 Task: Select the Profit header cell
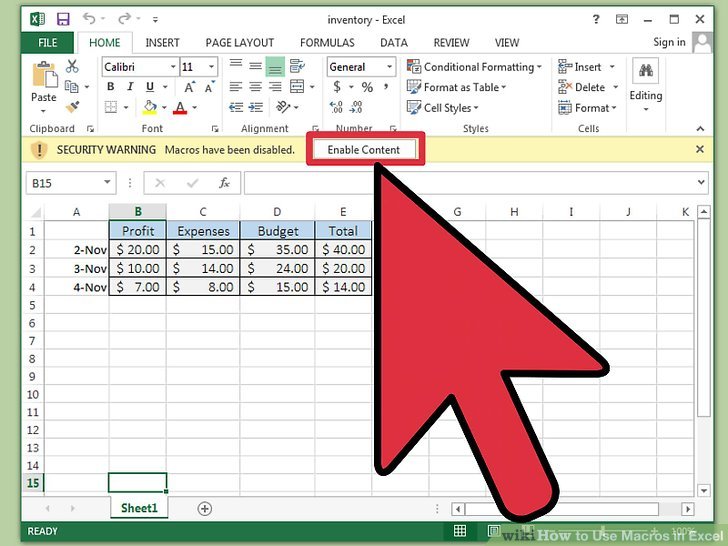tap(137, 231)
